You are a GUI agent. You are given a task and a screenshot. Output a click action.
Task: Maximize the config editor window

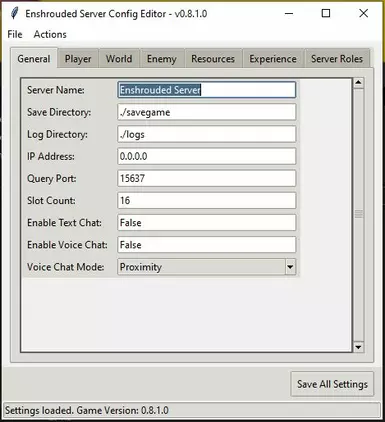(x=326, y=14)
